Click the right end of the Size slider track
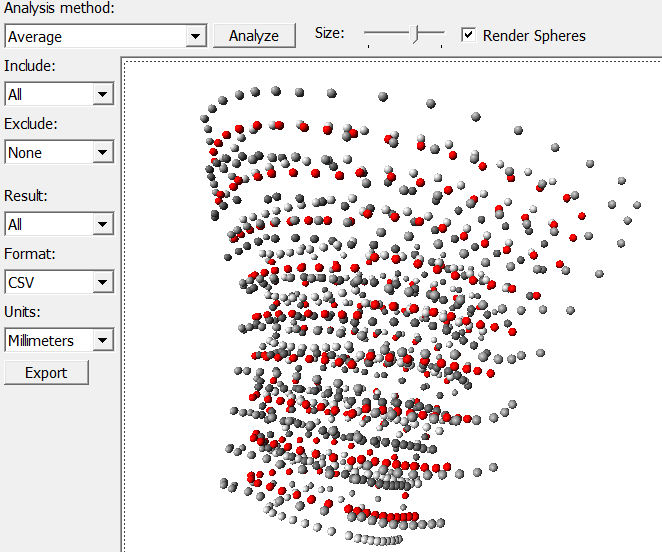The width and height of the screenshot is (662, 552). pos(441,34)
